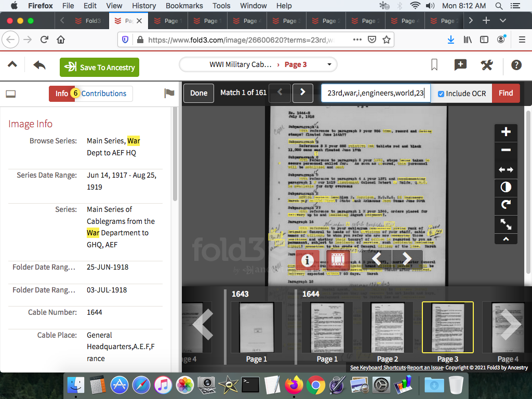Open the Page 3 breadcrumb dropdown
This screenshot has height=399, width=532.
pos(329,64)
